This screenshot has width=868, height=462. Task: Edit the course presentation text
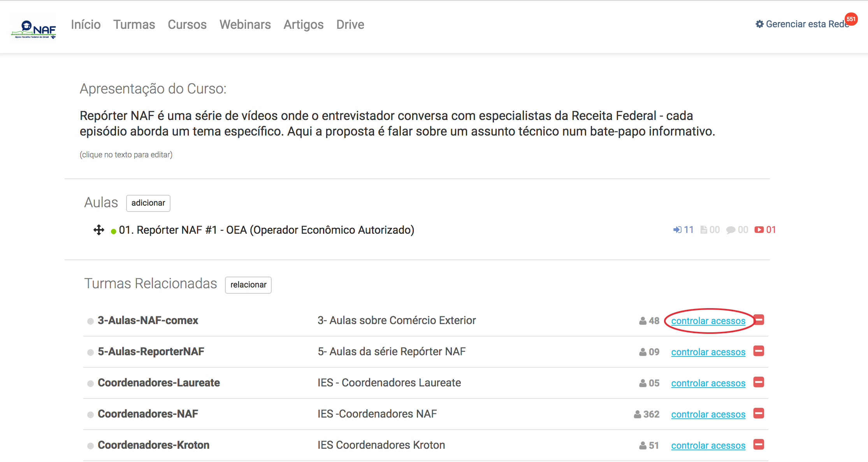pos(397,123)
